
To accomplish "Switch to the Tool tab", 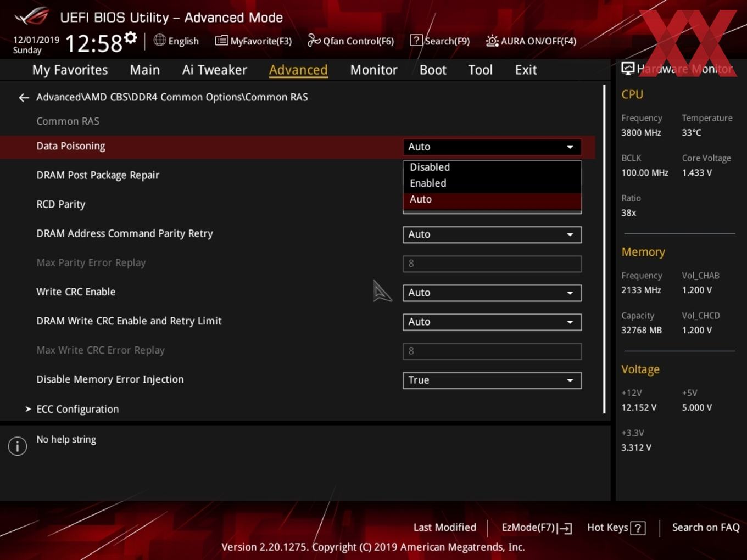I will click(x=480, y=70).
